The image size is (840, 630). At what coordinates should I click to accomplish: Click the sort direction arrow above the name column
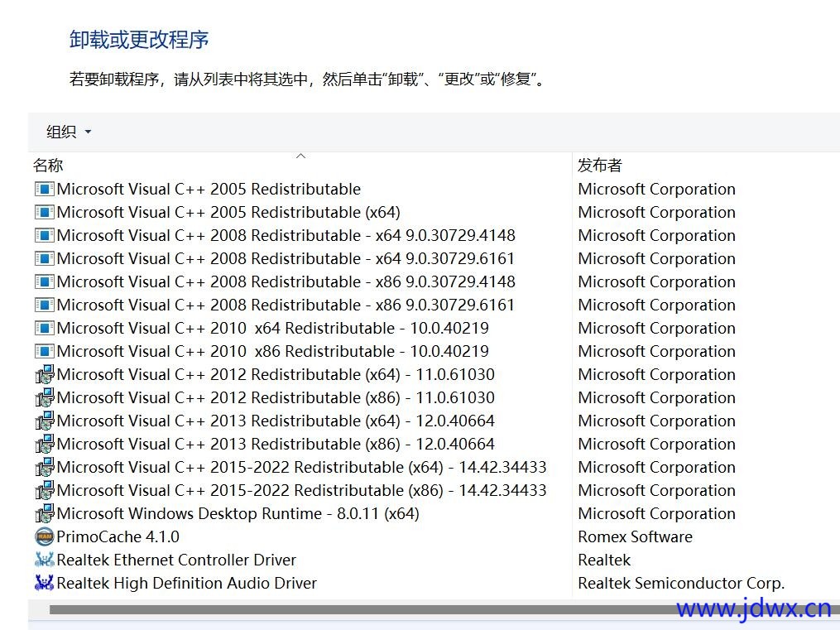(x=300, y=156)
